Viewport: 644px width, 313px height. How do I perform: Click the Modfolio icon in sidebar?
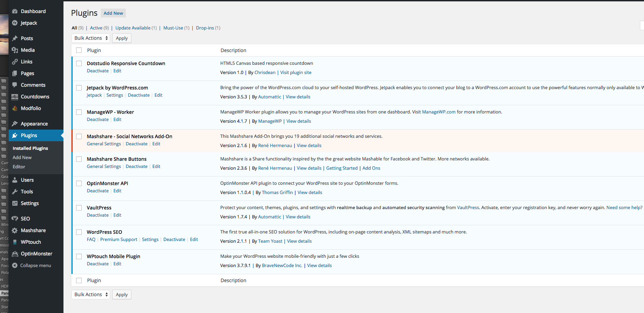tap(15, 108)
